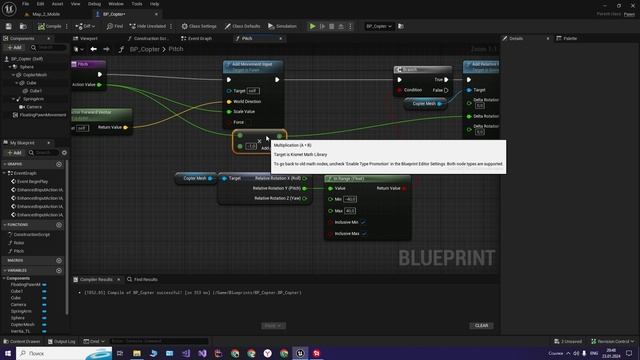Click the Components search field
This screenshot has height=360, width=640.
pyautogui.click(x=49, y=48)
